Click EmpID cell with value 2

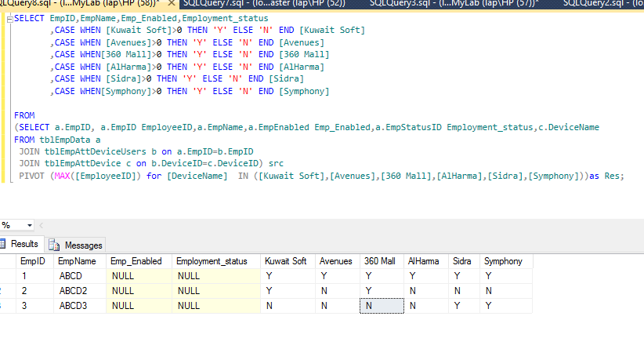tap(34, 291)
